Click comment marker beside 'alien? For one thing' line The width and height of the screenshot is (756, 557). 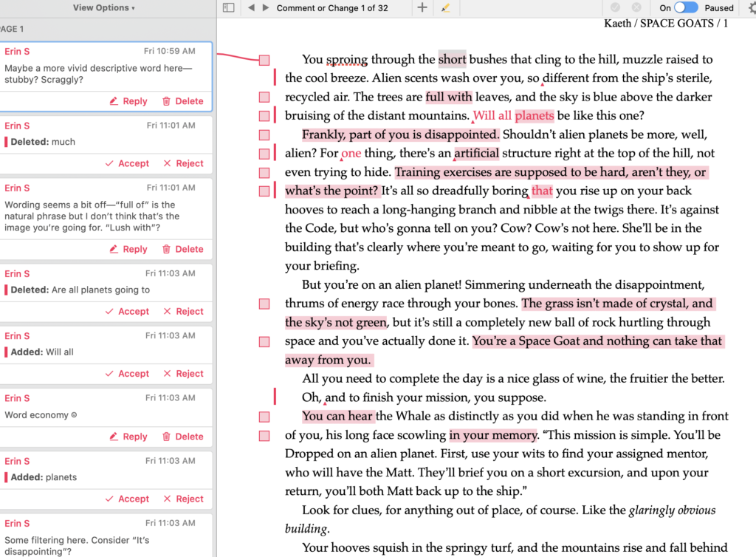[264, 154]
